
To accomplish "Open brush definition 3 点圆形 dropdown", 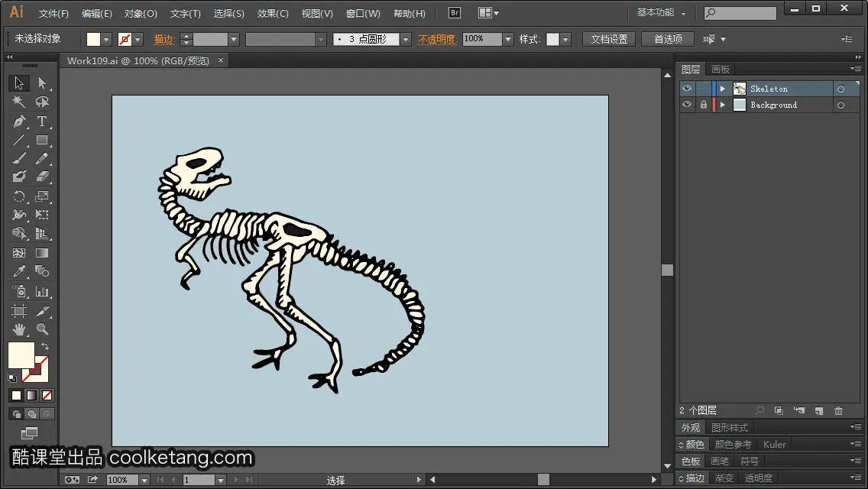I will (x=406, y=39).
